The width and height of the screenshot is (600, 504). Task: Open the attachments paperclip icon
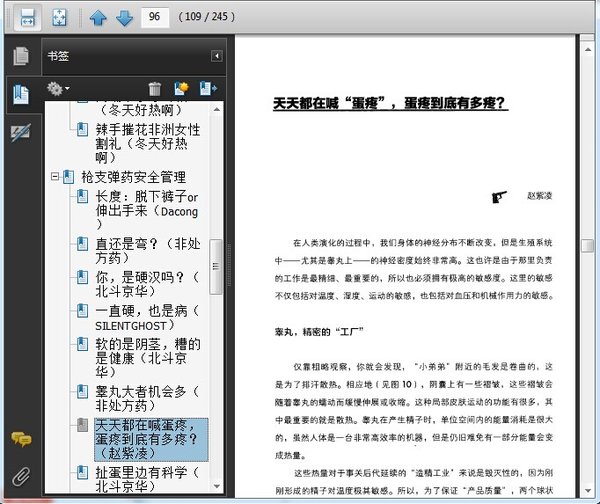[x=21, y=476]
